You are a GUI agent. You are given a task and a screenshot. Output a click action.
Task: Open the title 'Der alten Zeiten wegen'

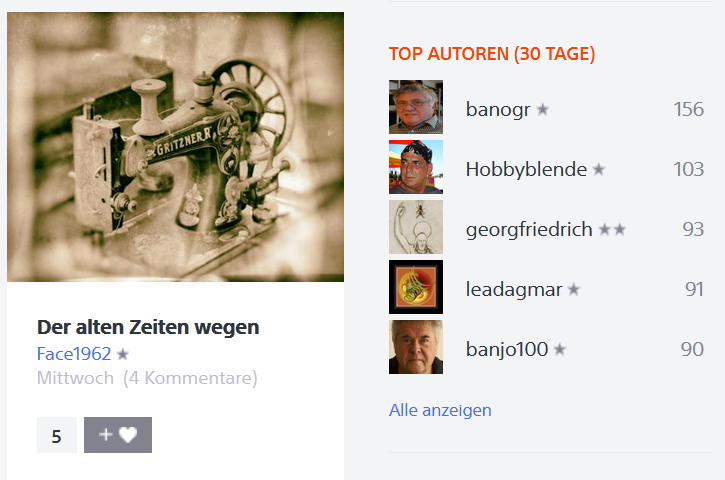148,327
